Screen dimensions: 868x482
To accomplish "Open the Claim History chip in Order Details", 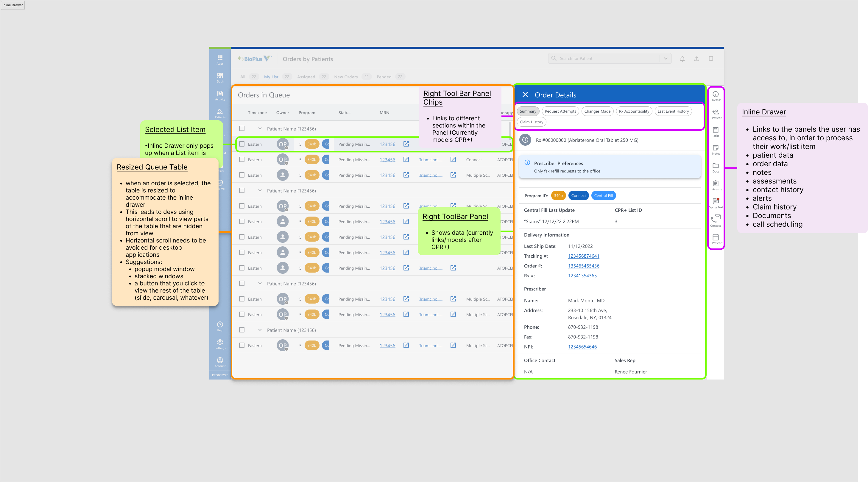I will 532,122.
